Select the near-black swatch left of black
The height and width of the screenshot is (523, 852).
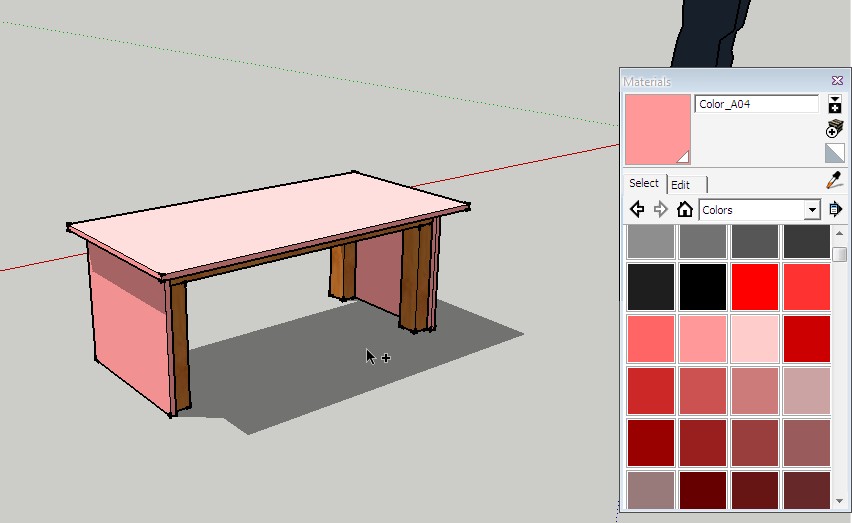coord(650,287)
